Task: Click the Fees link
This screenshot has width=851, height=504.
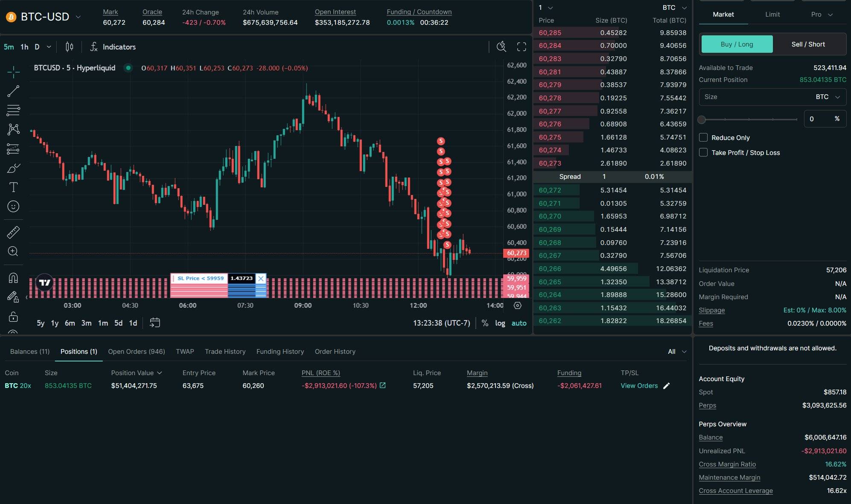Action: pyautogui.click(x=706, y=323)
